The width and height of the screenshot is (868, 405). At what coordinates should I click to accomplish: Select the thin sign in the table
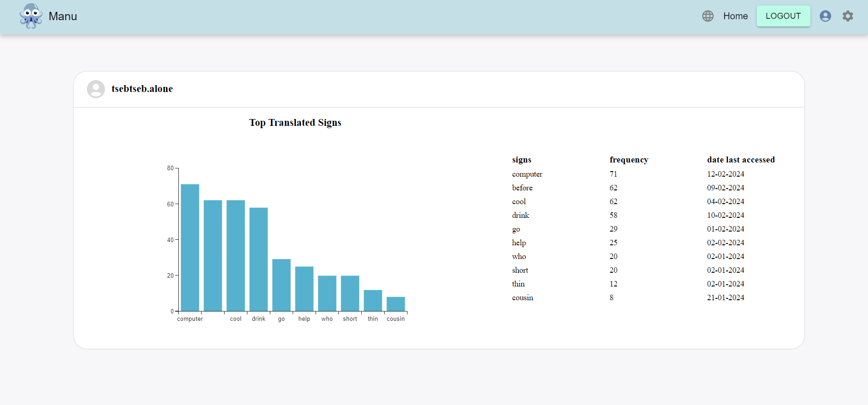(x=518, y=284)
